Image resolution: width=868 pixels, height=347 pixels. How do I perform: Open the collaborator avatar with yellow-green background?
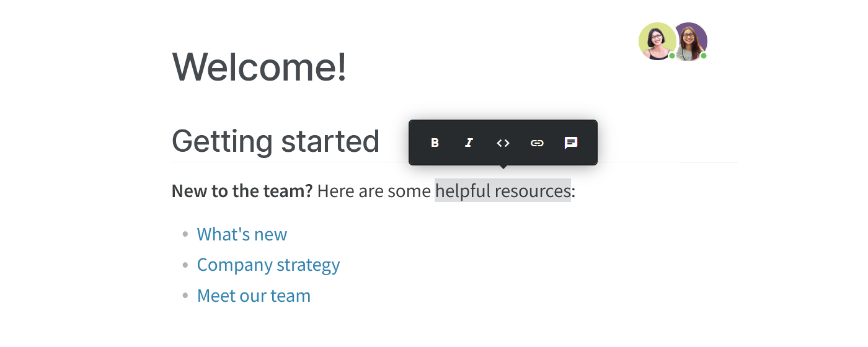(656, 40)
